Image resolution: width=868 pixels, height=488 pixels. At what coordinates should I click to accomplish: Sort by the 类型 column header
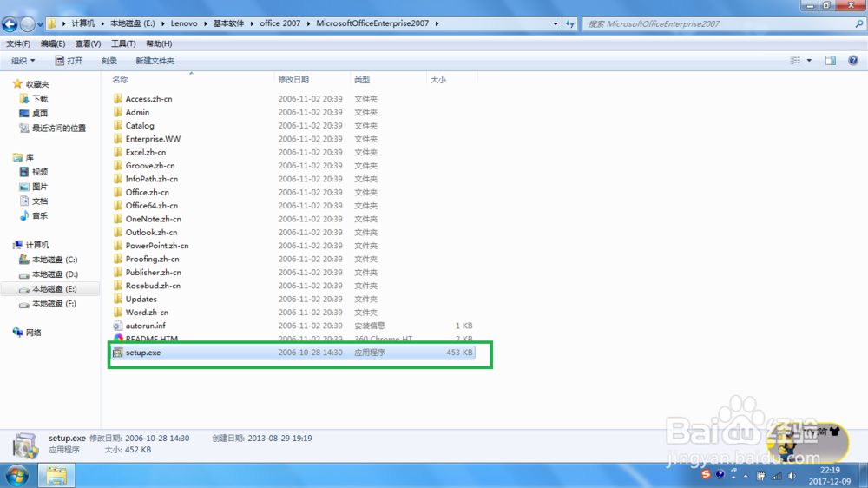[x=362, y=80]
